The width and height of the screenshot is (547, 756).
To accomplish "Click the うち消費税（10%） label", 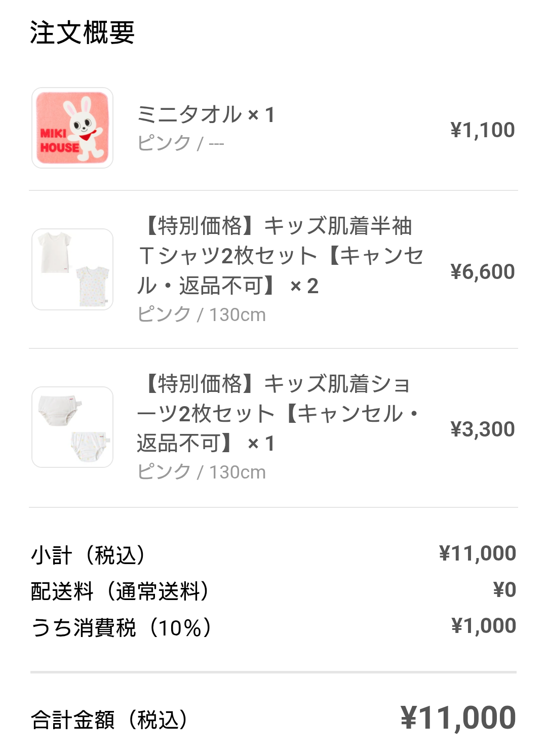I will tap(122, 627).
